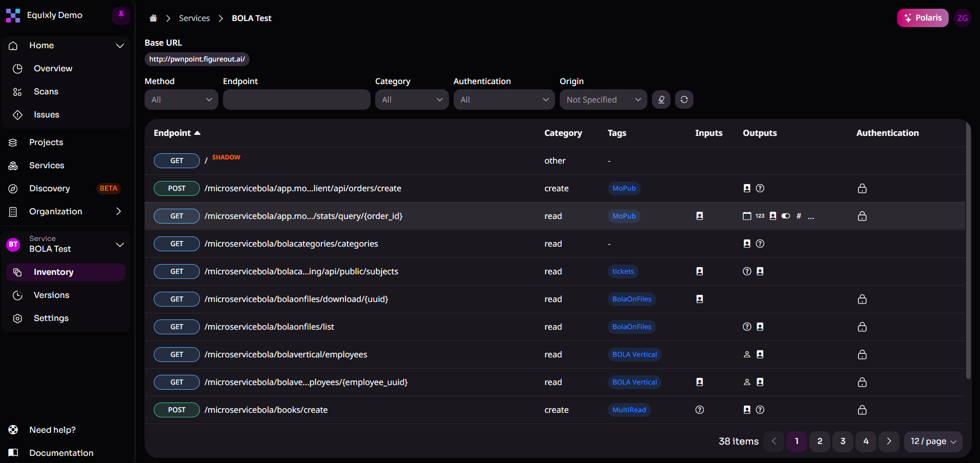The height and width of the screenshot is (463, 980).
Task: Click the table's vertical scrollbar
Action: click(x=968, y=251)
